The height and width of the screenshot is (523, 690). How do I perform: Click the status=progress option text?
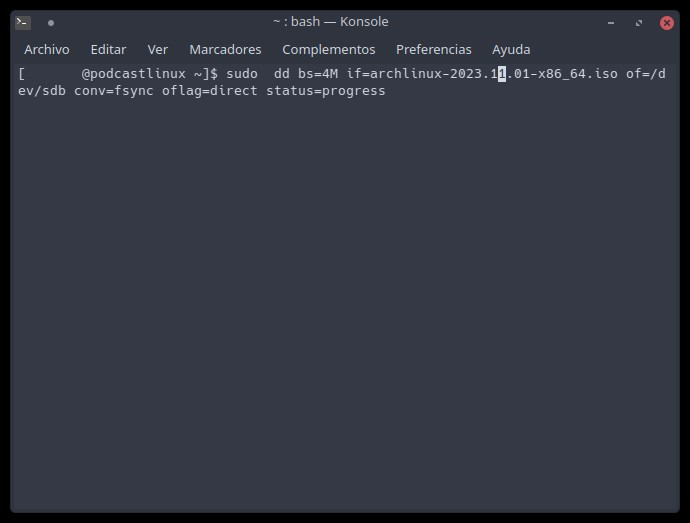pos(325,91)
